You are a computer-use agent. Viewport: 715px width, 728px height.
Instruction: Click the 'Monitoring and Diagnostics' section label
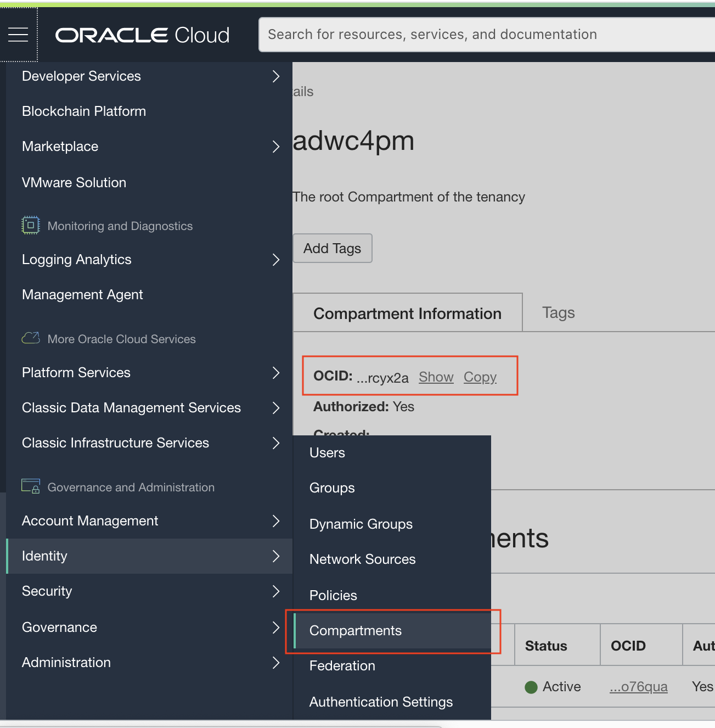[120, 226]
